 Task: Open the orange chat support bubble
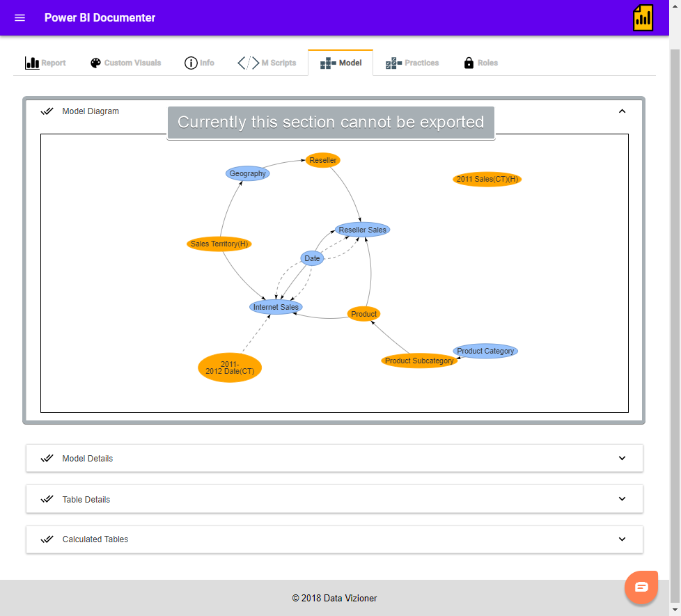tap(641, 587)
